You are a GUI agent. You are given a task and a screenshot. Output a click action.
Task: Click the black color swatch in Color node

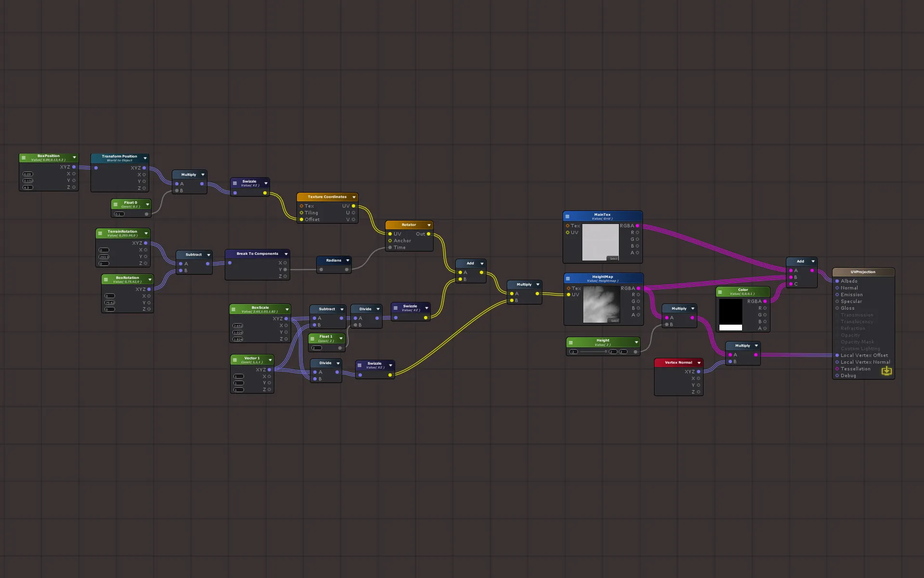[x=731, y=312]
